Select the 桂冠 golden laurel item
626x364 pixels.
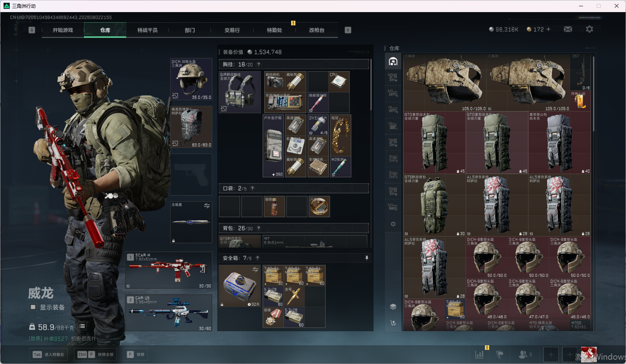341,136
